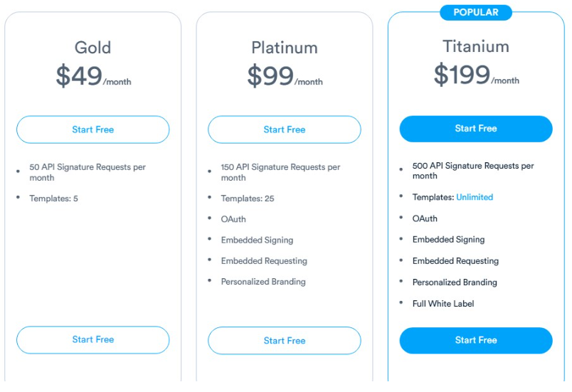This screenshot has height=392, width=572.
Task: Select the Titanium plan heading
Action: (x=476, y=46)
